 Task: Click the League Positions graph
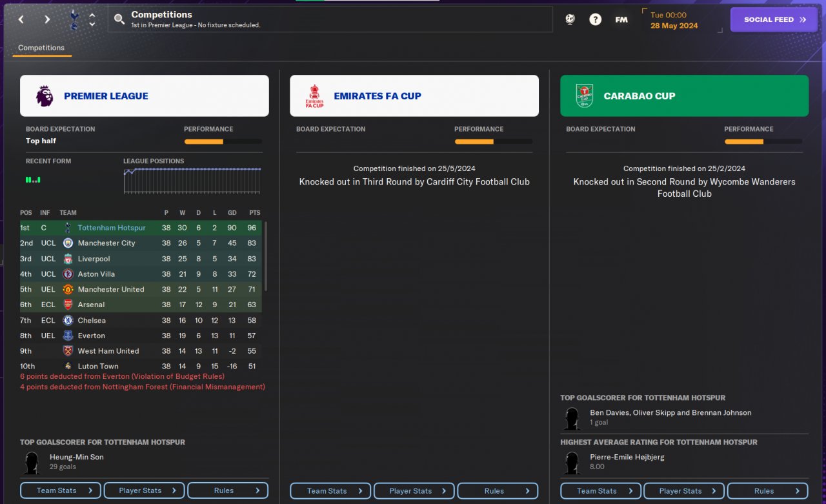192,181
